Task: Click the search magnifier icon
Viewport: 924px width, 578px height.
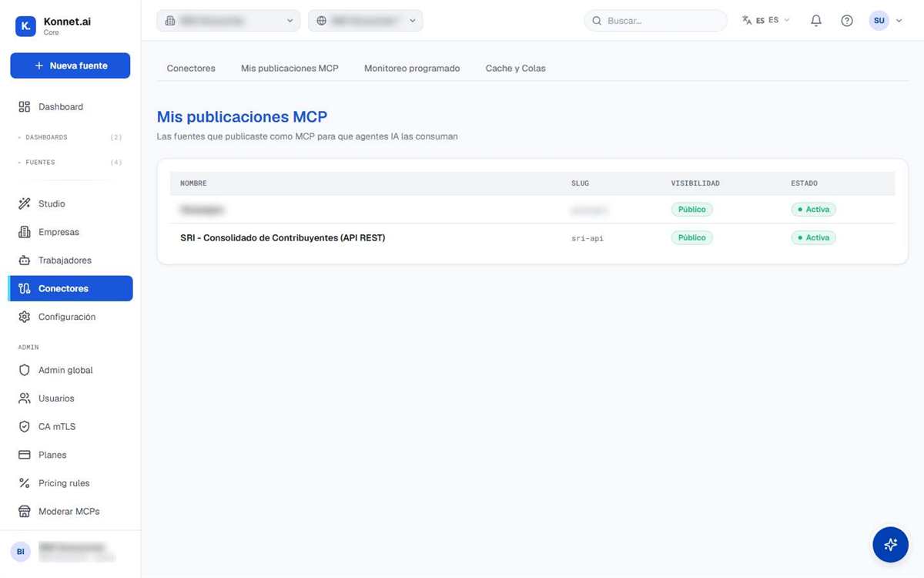Action: tap(597, 21)
